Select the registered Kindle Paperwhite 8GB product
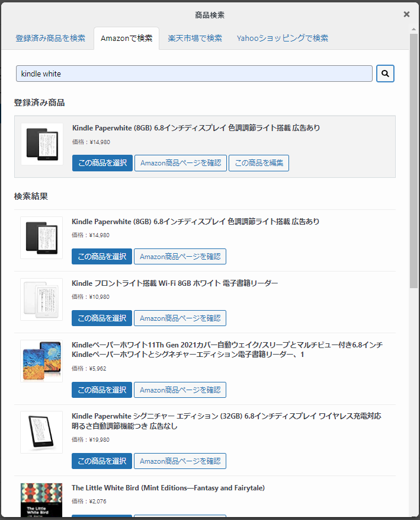 (102, 163)
